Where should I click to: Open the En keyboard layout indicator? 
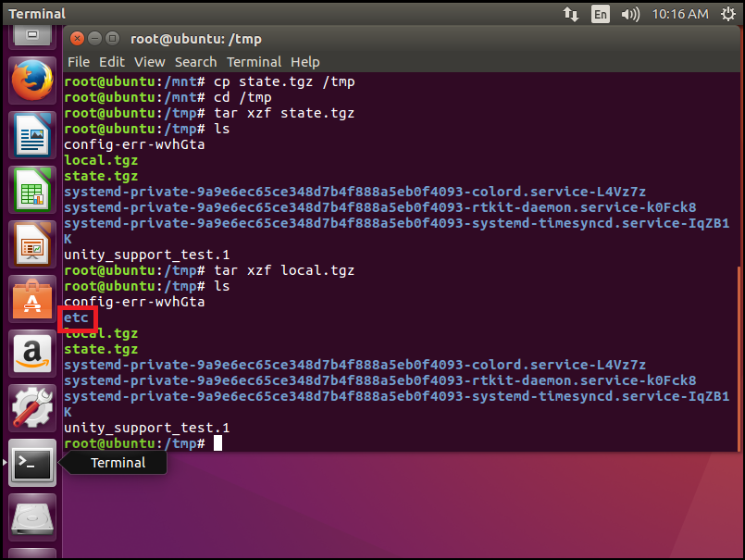[601, 14]
